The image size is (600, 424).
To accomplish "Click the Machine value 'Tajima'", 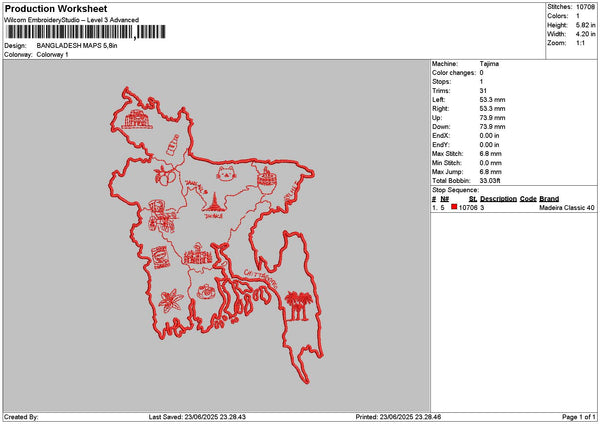I will click(x=489, y=64).
